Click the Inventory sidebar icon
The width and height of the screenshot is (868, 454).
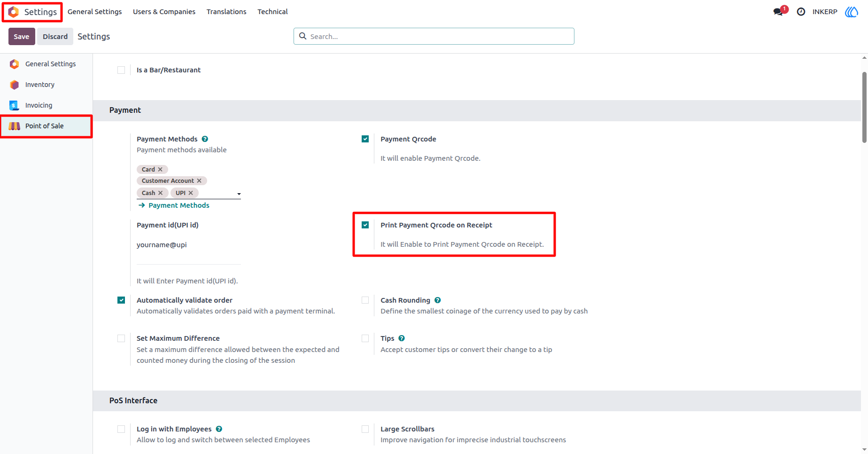[15, 85]
